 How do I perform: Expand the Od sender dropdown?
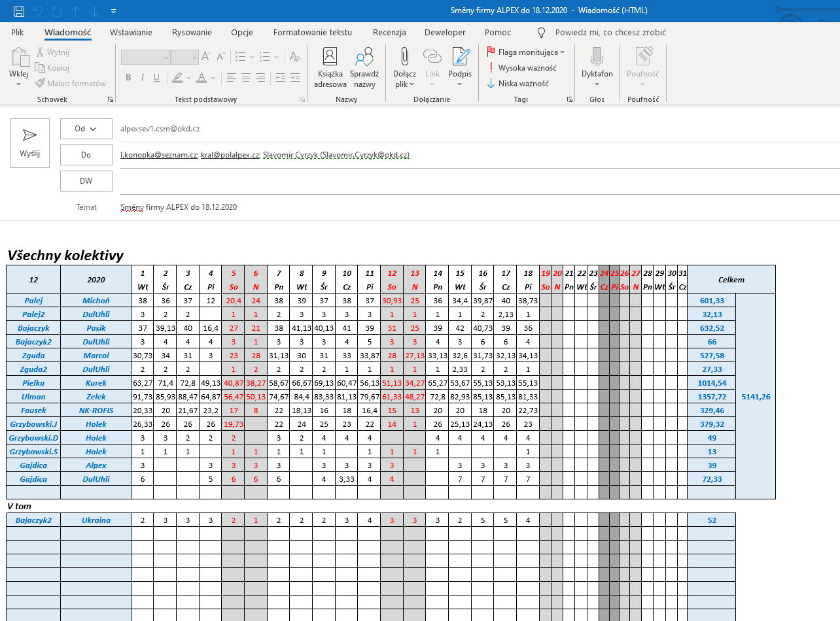(x=86, y=129)
